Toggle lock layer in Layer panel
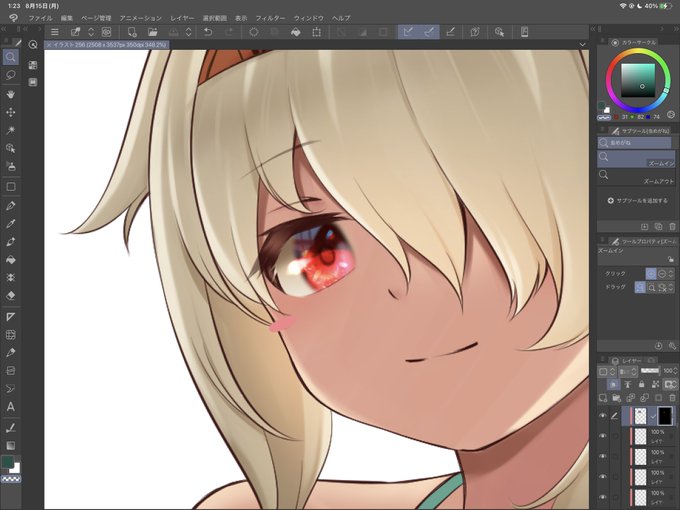The image size is (680, 510). coord(641,384)
